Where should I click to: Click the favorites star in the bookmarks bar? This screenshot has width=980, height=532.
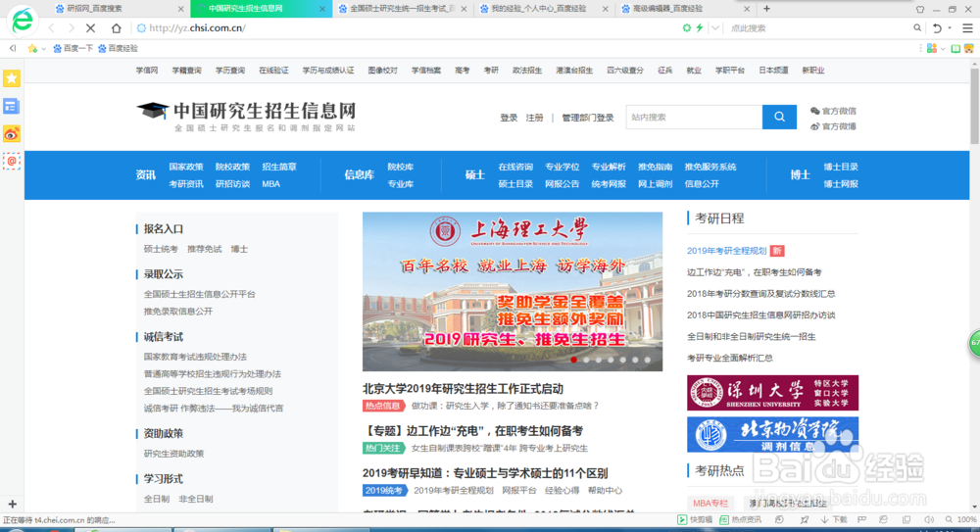tap(32, 48)
